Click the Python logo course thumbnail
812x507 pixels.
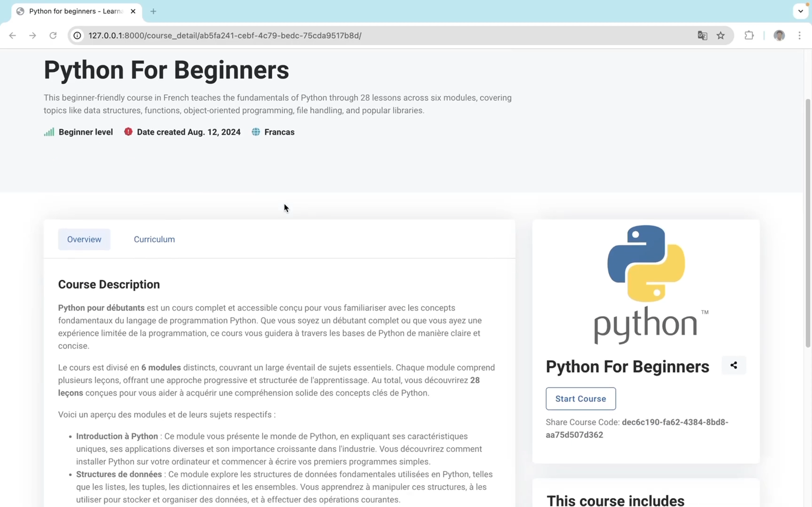point(646,285)
